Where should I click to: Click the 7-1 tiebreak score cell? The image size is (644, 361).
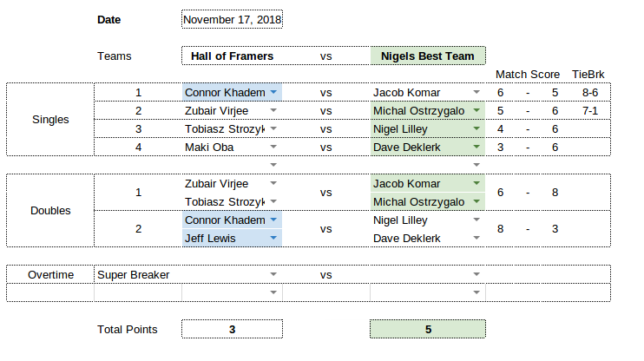tap(590, 110)
